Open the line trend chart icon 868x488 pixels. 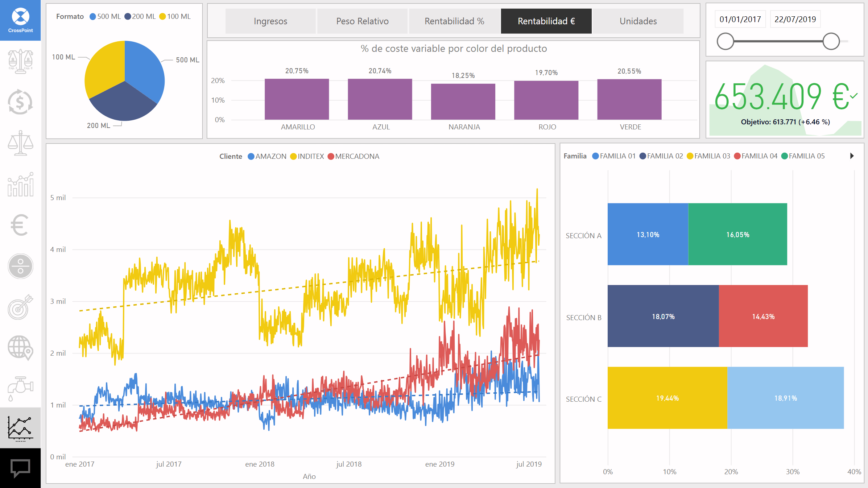20,428
